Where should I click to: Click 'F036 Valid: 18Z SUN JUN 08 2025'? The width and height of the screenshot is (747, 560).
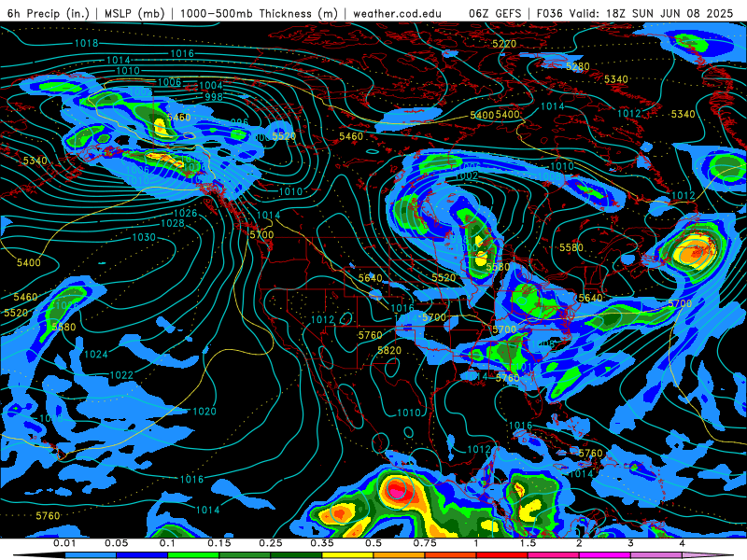[x=635, y=13]
